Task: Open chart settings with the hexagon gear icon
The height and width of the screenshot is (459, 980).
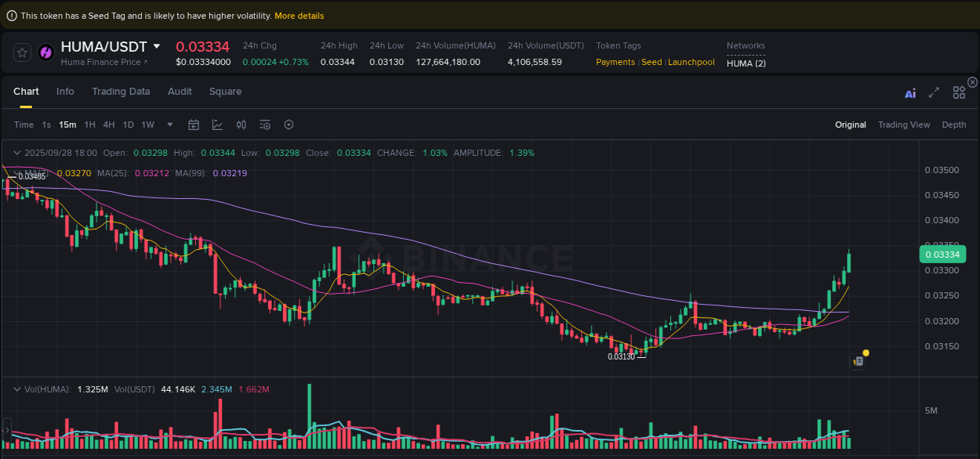Action: 288,125
